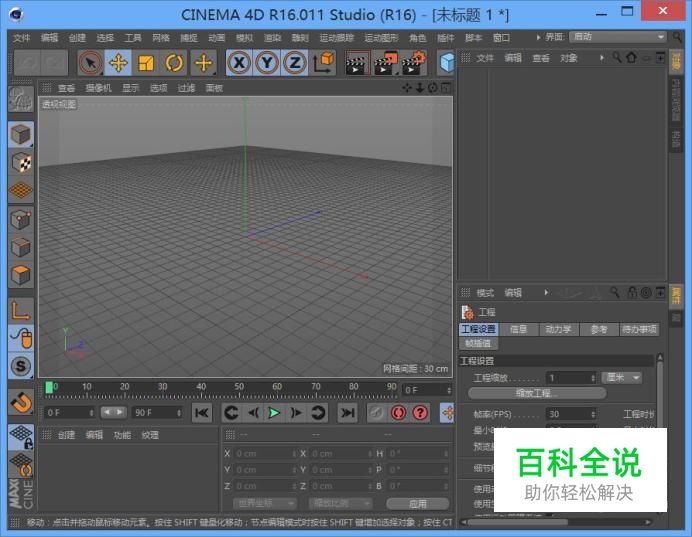Viewport: 692px width, 537px height.
Task: Switch to Points mode
Action: 20,219
